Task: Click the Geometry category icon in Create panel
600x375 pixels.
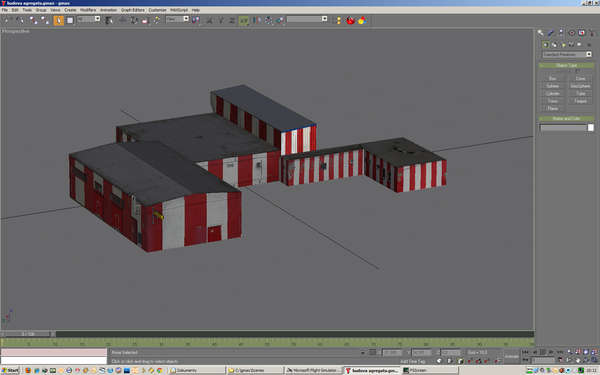Action: tap(545, 45)
